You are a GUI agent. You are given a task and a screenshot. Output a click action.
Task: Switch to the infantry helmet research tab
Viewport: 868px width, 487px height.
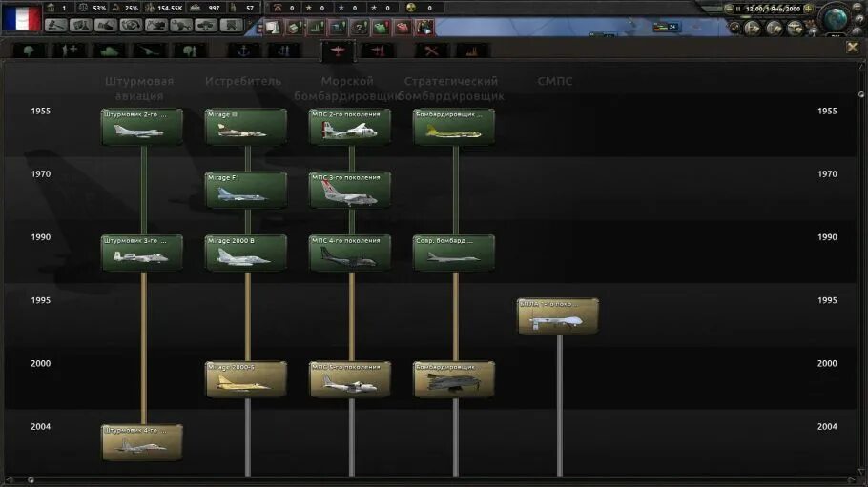pos(29,51)
